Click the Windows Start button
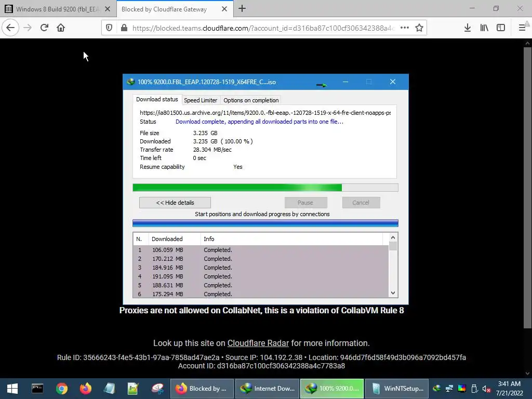Screen dimensions: 532x399 coord(12,389)
